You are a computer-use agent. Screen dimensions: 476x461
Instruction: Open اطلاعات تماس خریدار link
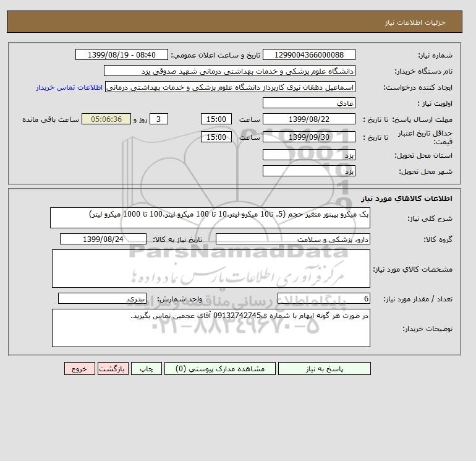(69, 87)
